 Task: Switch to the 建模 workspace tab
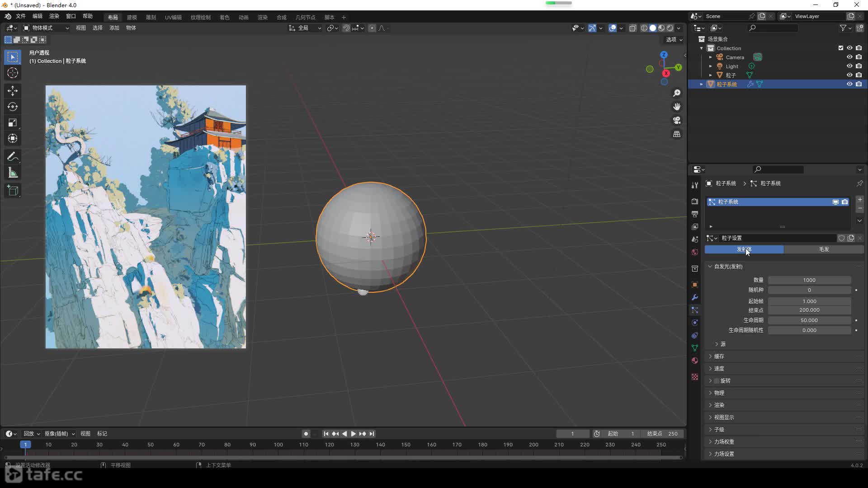[x=132, y=17]
